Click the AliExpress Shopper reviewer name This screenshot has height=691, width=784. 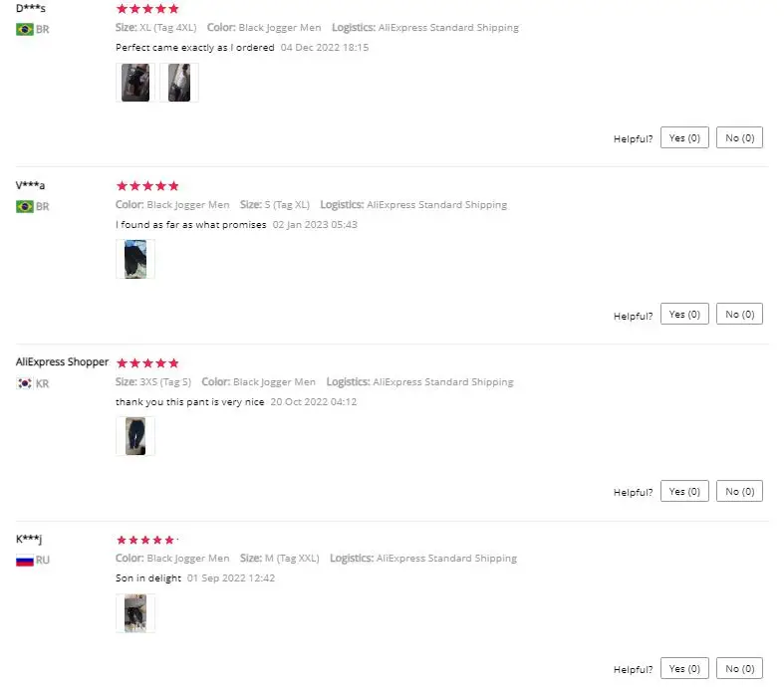62,362
